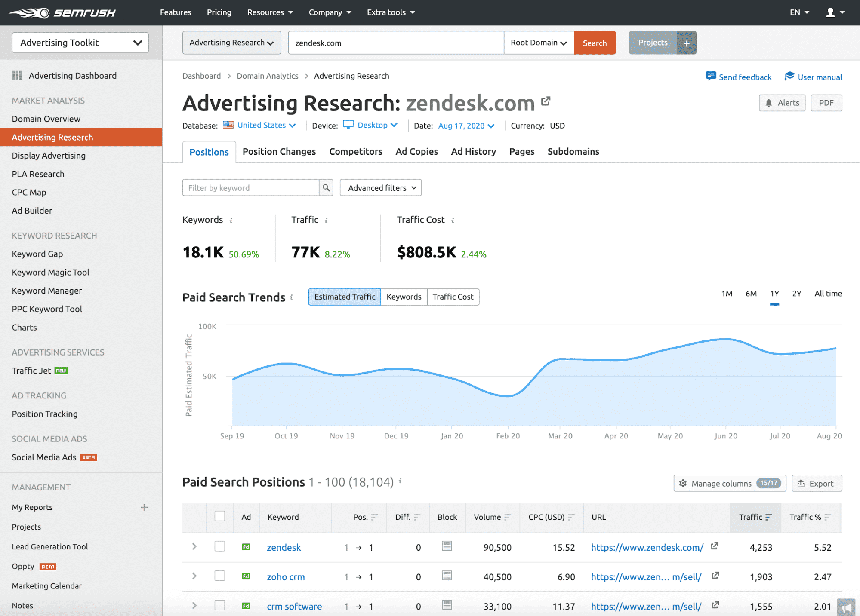Select all rows with the header checkbox

tap(220, 515)
